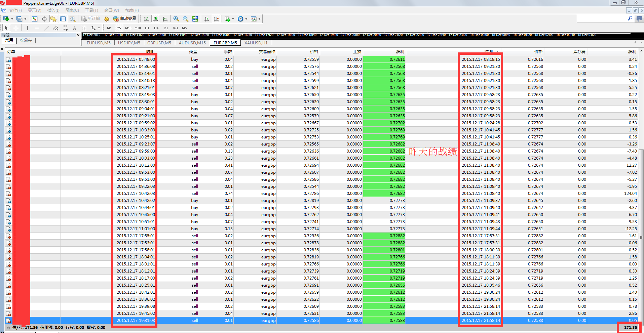Select the equidistant channel tool
Image resolution: width=644 pixels, height=333 pixels.
coord(56,28)
